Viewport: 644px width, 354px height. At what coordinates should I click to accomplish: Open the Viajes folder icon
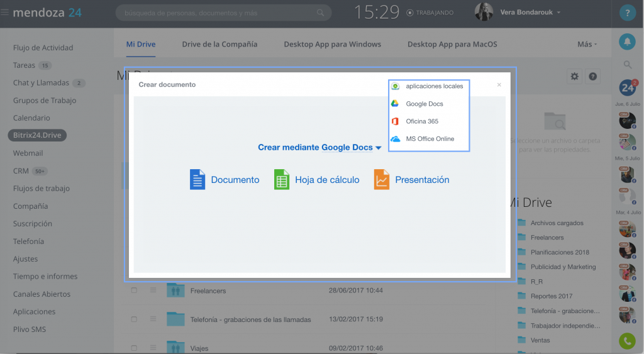175,347
